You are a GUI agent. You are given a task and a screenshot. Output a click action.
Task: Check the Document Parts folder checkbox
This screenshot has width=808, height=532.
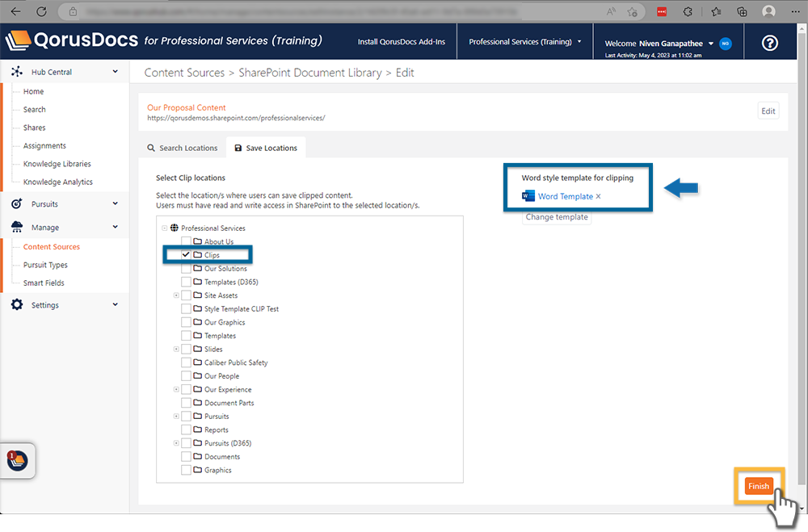point(186,402)
